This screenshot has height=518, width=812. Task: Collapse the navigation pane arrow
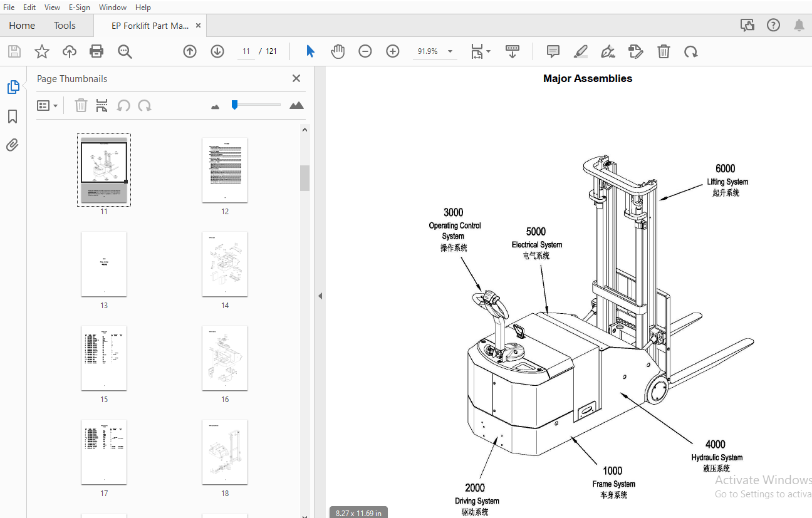tap(320, 296)
